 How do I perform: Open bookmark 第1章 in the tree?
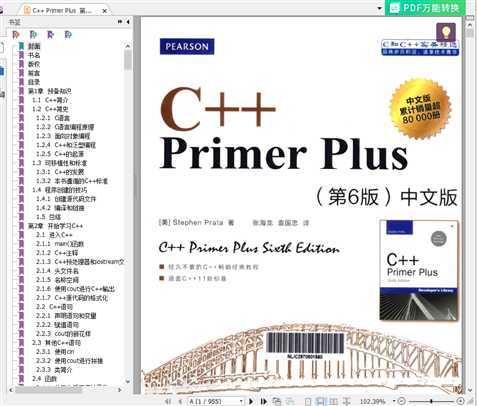point(50,91)
